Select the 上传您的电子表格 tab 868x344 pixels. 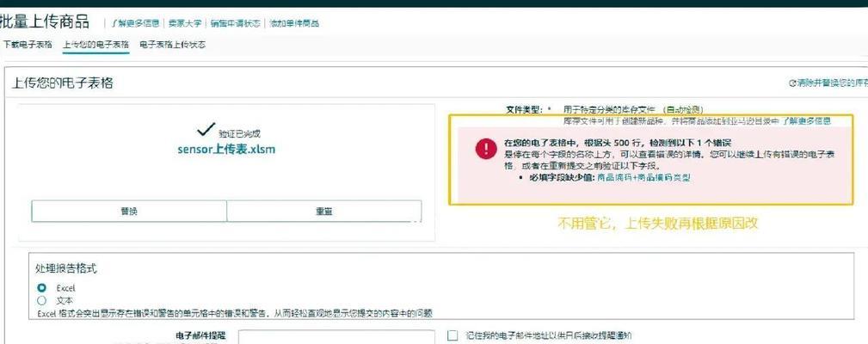tap(95, 45)
